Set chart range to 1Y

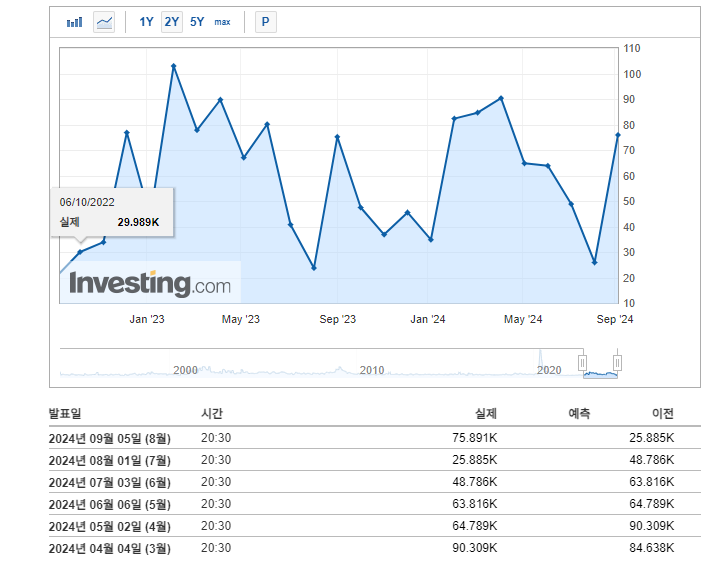tap(146, 22)
